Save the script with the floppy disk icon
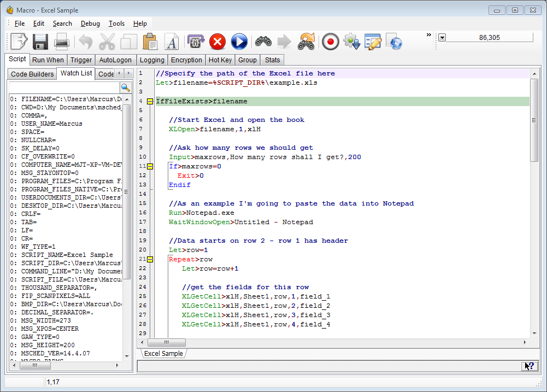The height and width of the screenshot is (392, 547). tap(40, 42)
